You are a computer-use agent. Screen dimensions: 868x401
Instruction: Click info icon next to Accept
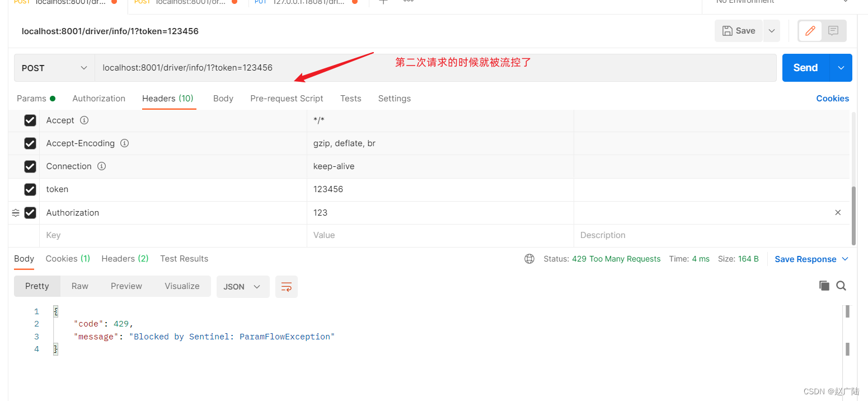(85, 120)
